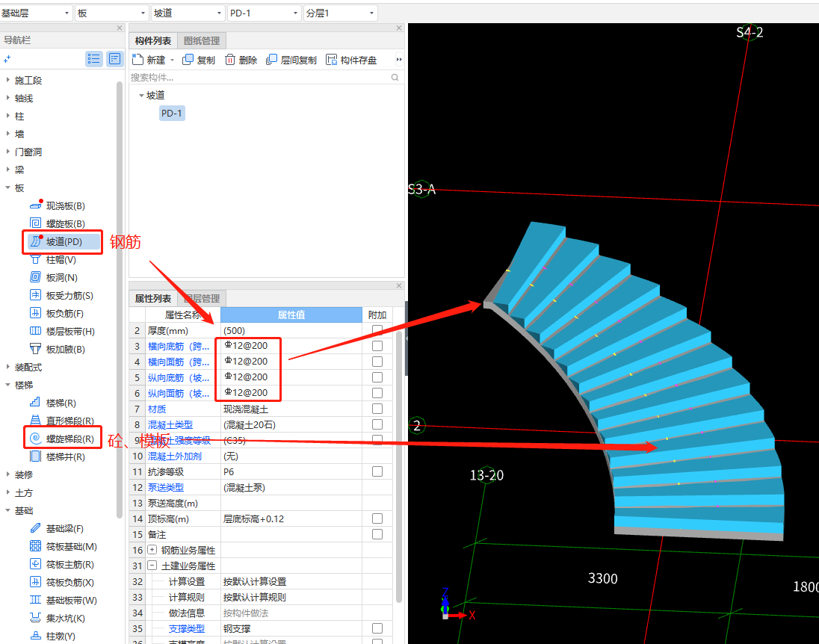Click 混凝土类型 property link
Viewport: 819px width, 644px height.
pyautogui.click(x=170, y=424)
